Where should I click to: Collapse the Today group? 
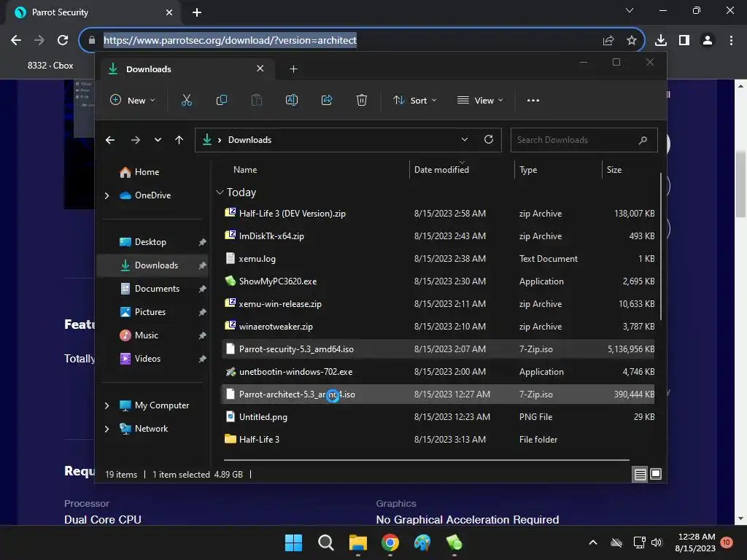(x=220, y=192)
